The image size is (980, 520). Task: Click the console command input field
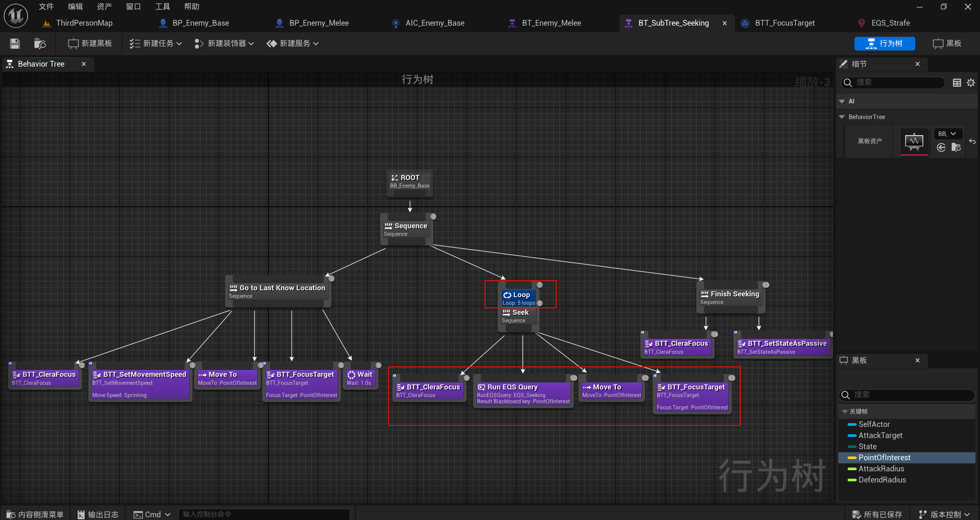click(x=264, y=514)
